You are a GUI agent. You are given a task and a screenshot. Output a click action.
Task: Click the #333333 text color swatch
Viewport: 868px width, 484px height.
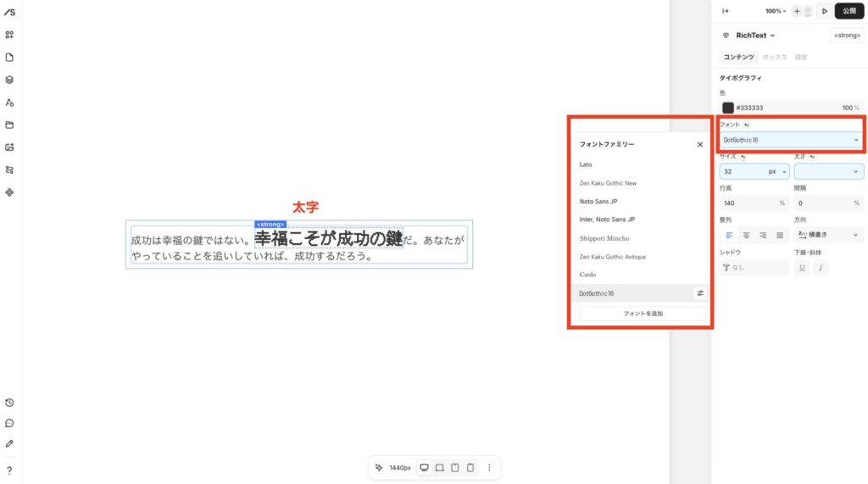click(727, 108)
